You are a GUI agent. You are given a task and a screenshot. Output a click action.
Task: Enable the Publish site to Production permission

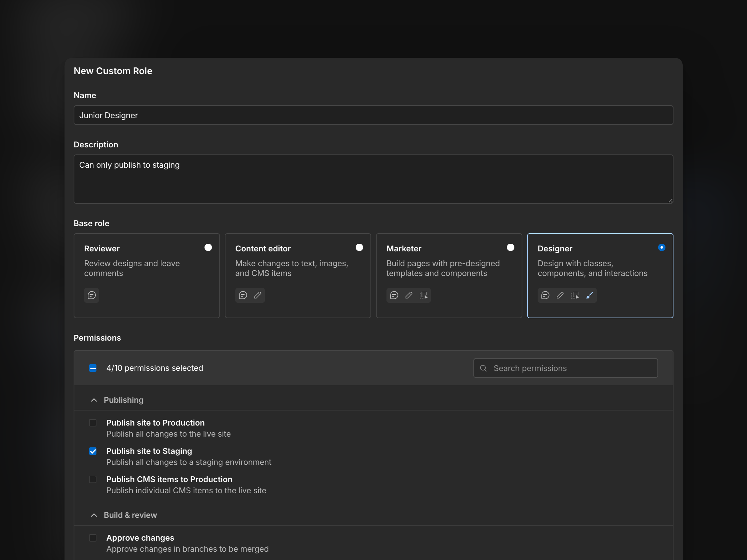point(93,423)
